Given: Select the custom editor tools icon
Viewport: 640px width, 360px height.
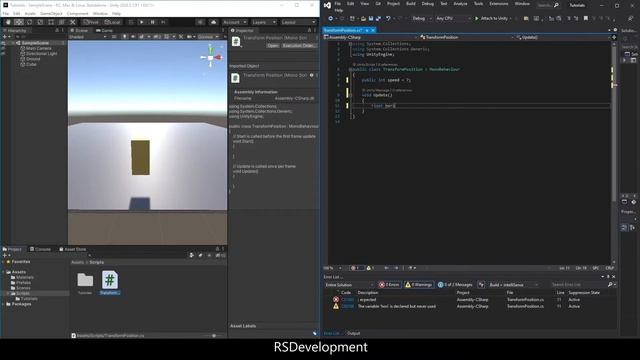Looking at the screenshot, I should point(72,22).
